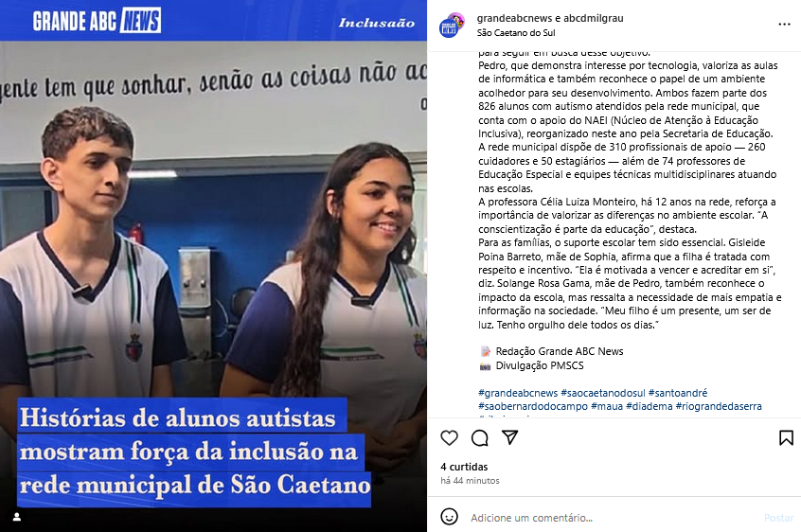Click the Postar button
This screenshot has height=532, width=801.
778,518
